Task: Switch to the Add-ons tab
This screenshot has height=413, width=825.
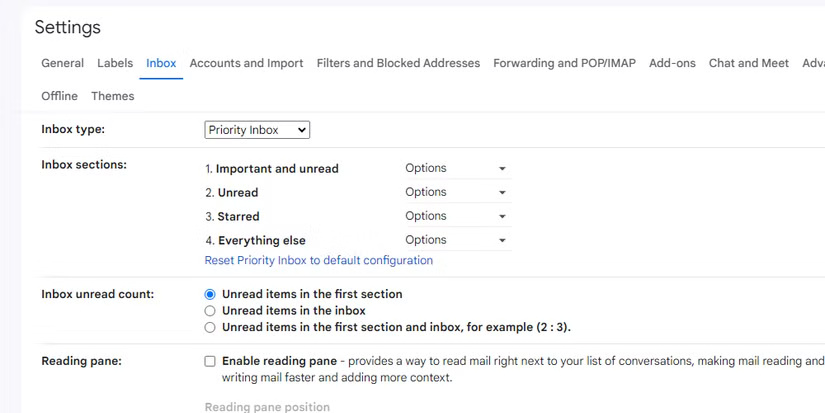Action: pos(672,63)
